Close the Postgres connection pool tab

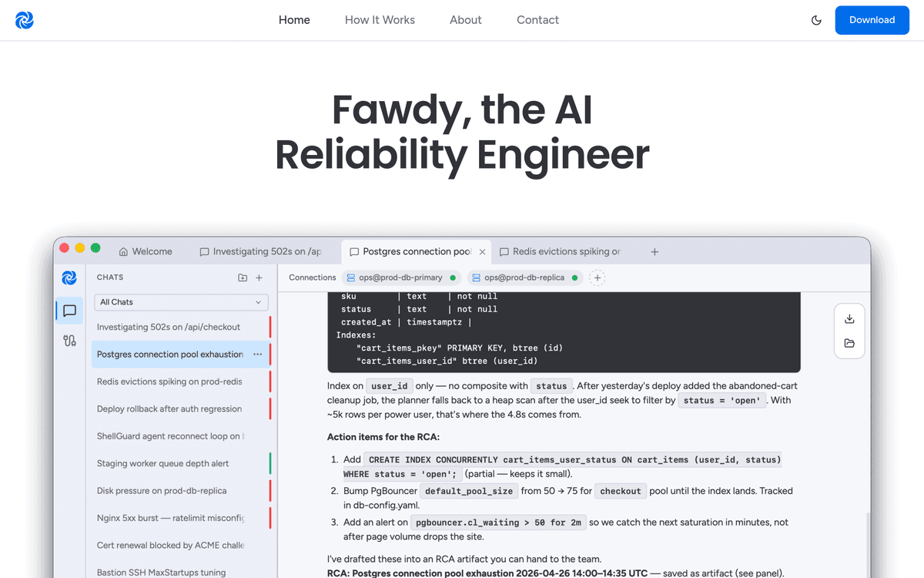click(483, 251)
